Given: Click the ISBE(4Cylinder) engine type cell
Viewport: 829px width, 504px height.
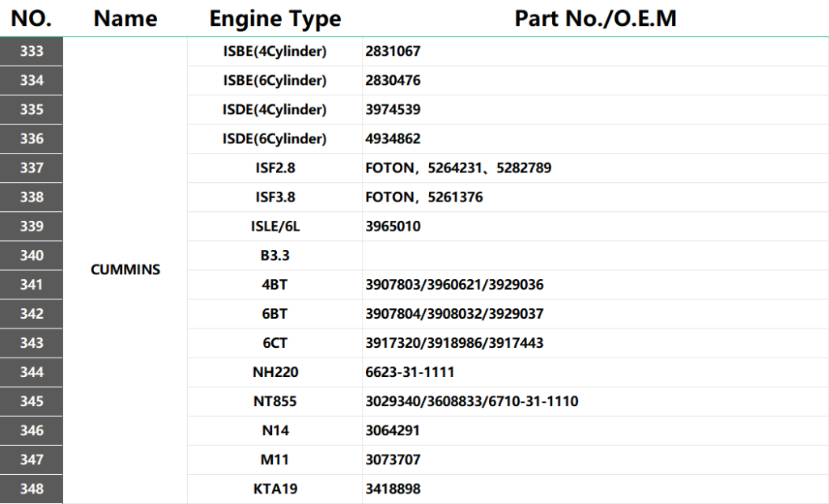Looking at the screenshot, I should pos(275,51).
